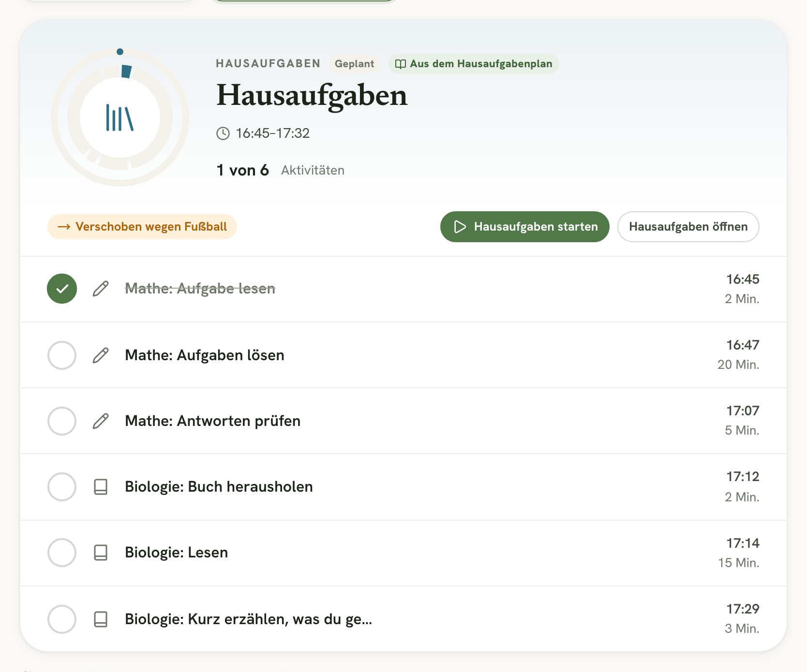Viewport: 807px width, 672px height.
Task: Uncheck the completed Mathe: Aufgabe lesen task
Action: point(62,289)
